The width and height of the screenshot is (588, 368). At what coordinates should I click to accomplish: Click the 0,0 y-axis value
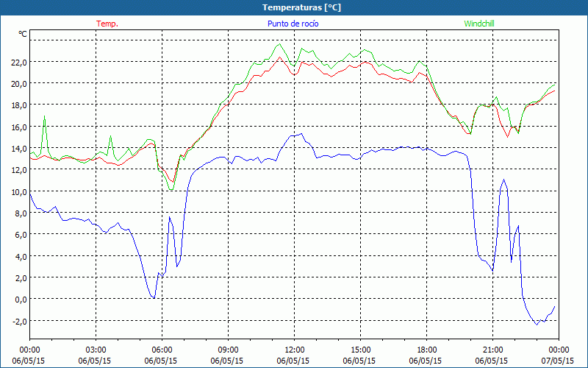[21, 300]
